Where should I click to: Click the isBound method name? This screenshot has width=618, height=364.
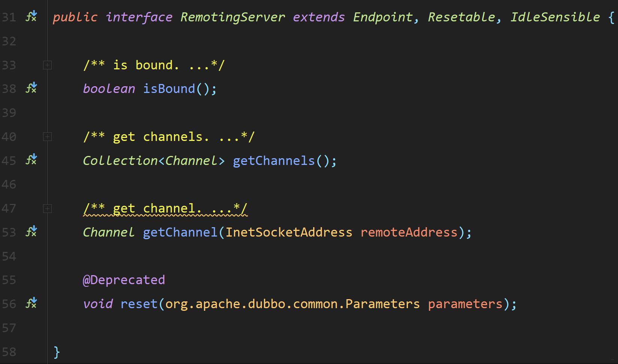[169, 89]
